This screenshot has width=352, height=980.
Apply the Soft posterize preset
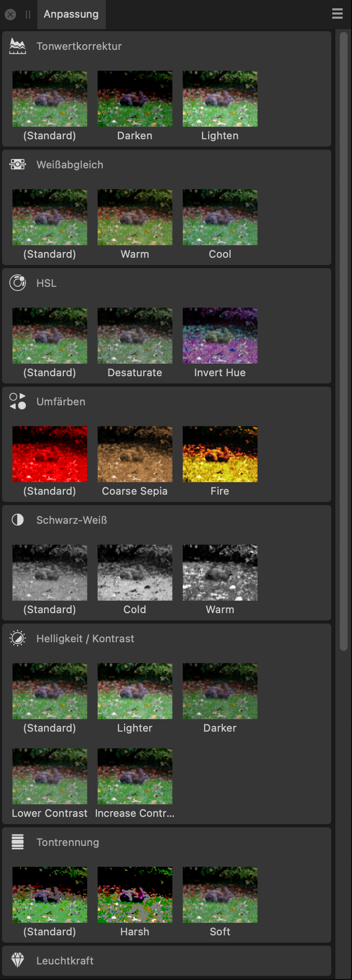[220, 895]
